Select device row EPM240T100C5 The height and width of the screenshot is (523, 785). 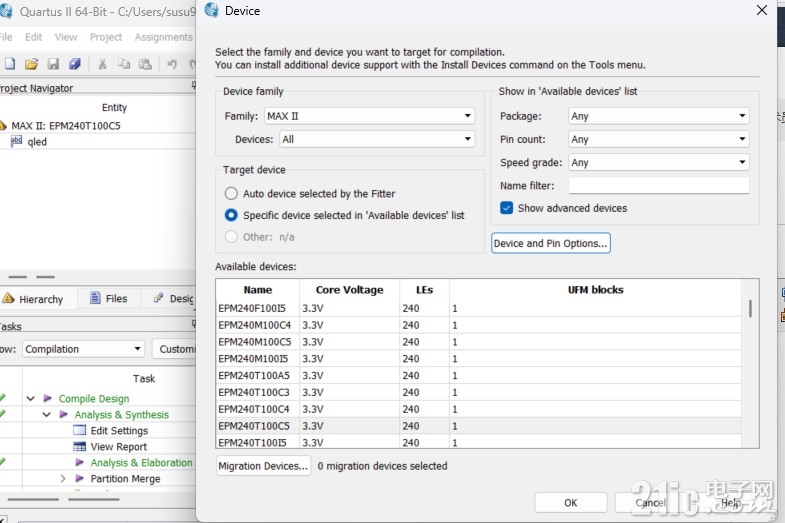point(479,426)
